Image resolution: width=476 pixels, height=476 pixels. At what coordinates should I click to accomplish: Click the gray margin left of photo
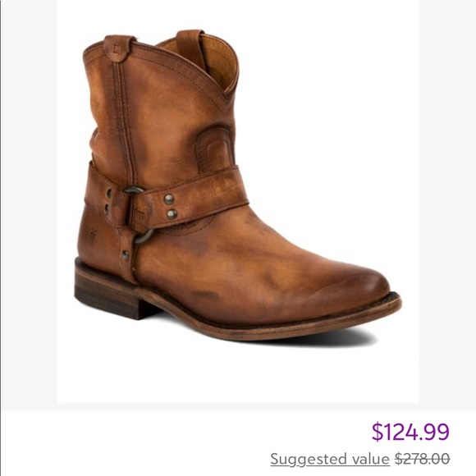[x=30, y=202]
